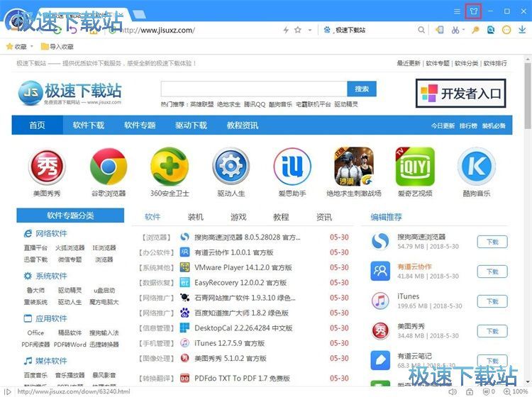The width and height of the screenshot is (532, 397).
Task: Toggle the sound speaker icon in status bar
Action: (453, 391)
